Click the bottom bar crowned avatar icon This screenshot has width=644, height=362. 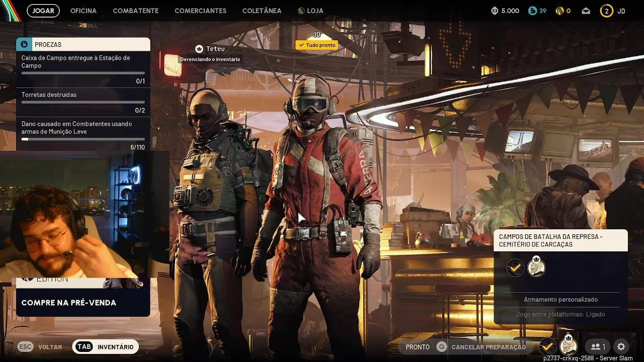point(568,345)
